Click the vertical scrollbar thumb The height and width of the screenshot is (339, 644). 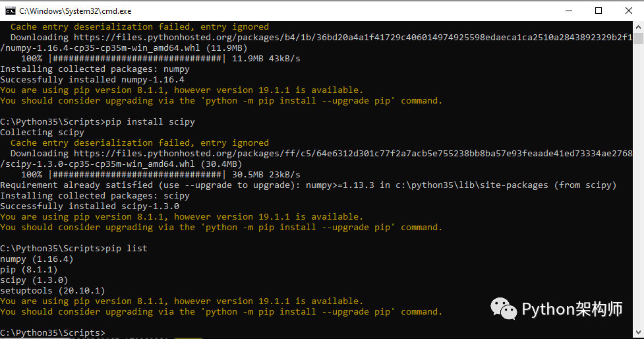click(638, 39)
